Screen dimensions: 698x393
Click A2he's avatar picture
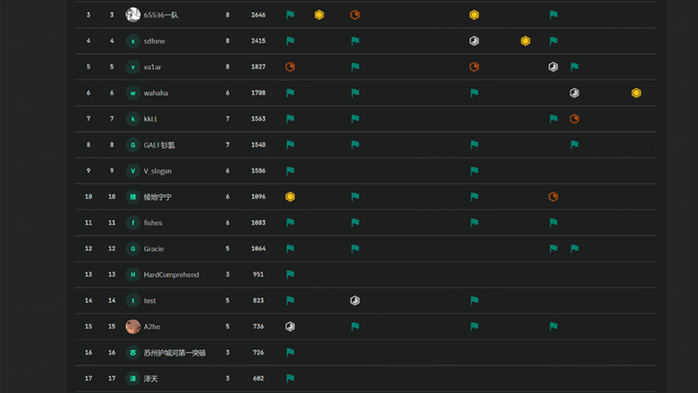pyautogui.click(x=133, y=326)
